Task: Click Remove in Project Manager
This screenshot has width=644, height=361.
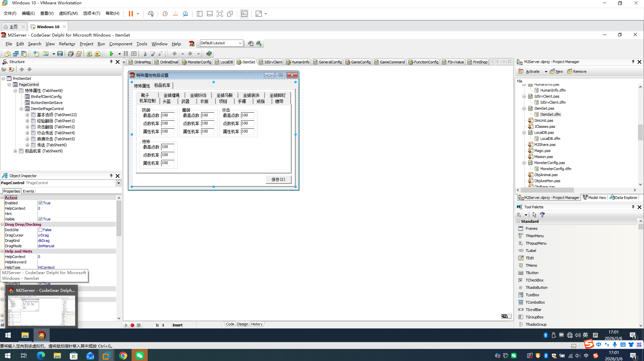Action: pos(577,71)
